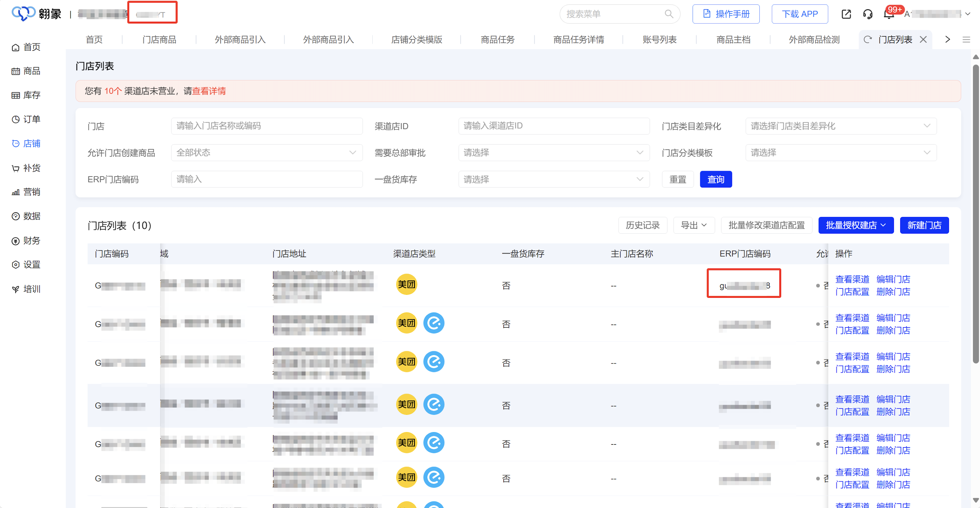This screenshot has width=980, height=508.
Task: Open 门店类目差异化 dropdown
Action: [x=840, y=126]
